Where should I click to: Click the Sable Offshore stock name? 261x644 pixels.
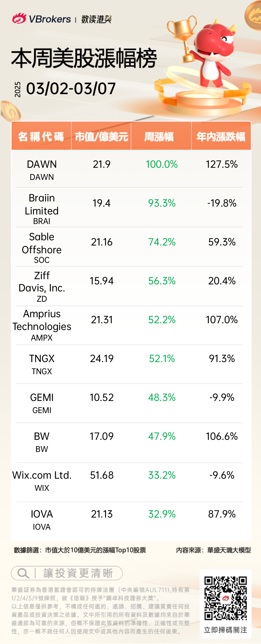tap(42, 243)
